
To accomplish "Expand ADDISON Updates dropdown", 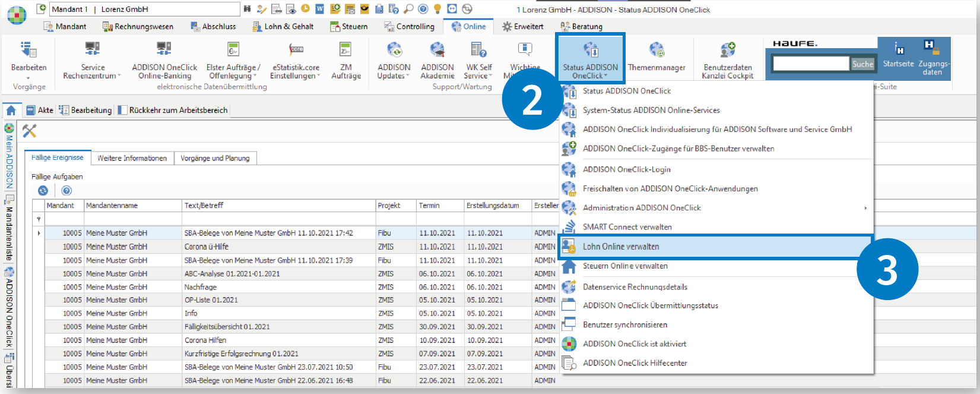I will 394,60.
